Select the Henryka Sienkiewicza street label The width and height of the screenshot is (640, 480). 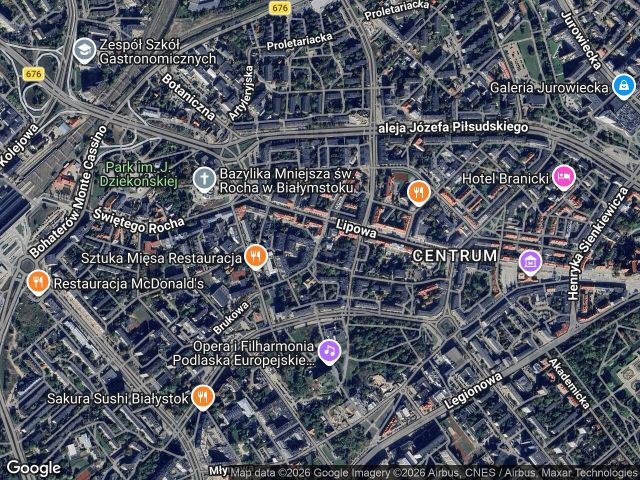coord(598,244)
